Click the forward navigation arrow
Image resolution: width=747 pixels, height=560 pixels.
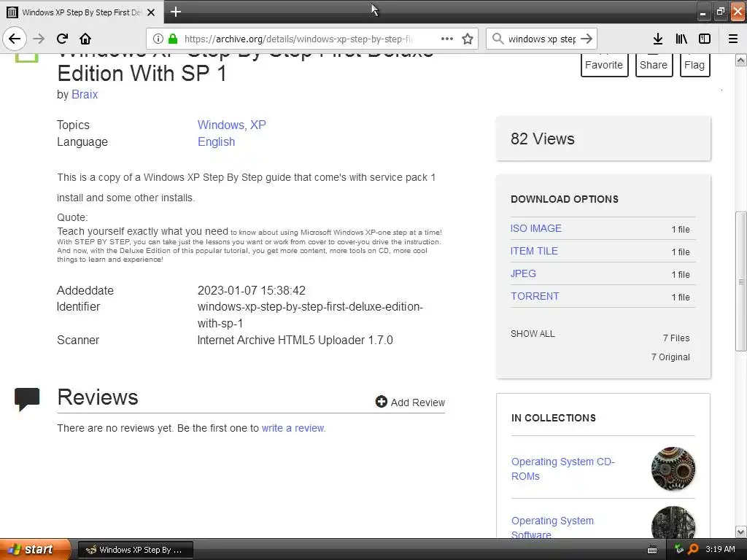[x=39, y=39]
